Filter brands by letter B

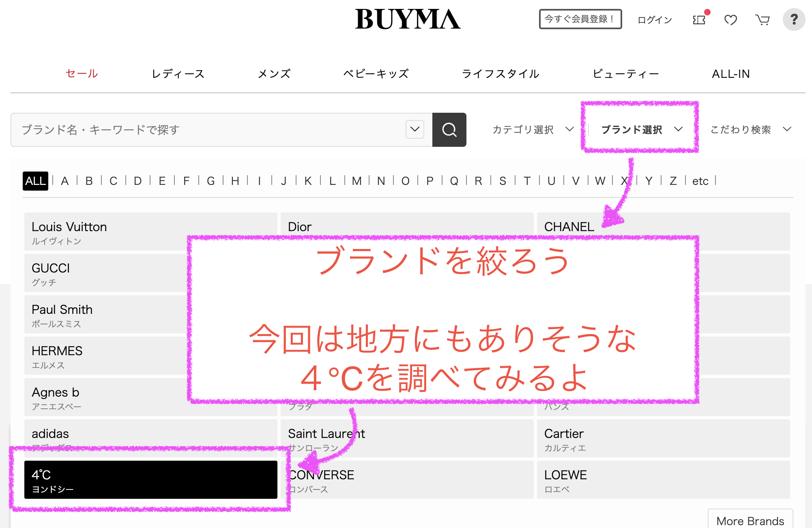coord(89,181)
